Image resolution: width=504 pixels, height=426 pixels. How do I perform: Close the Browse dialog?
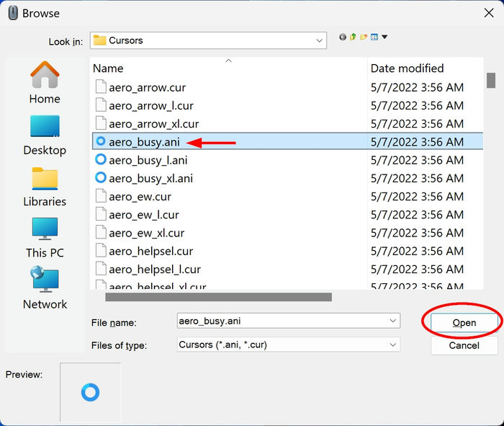[x=489, y=13]
